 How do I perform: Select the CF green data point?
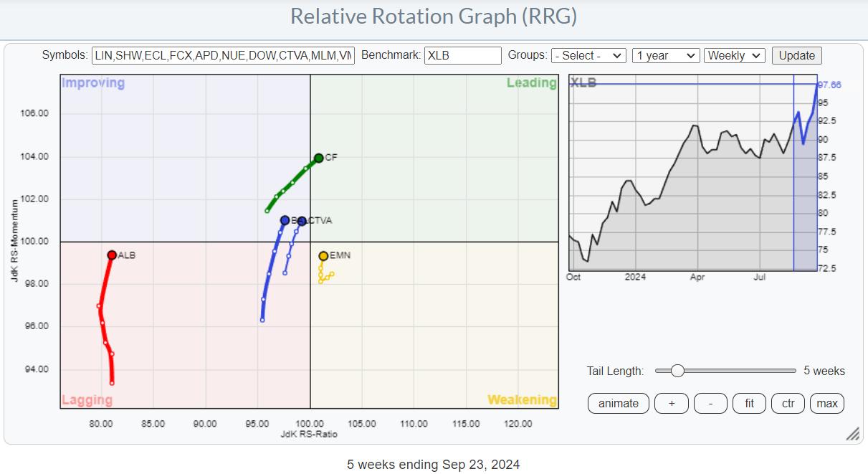click(x=319, y=158)
